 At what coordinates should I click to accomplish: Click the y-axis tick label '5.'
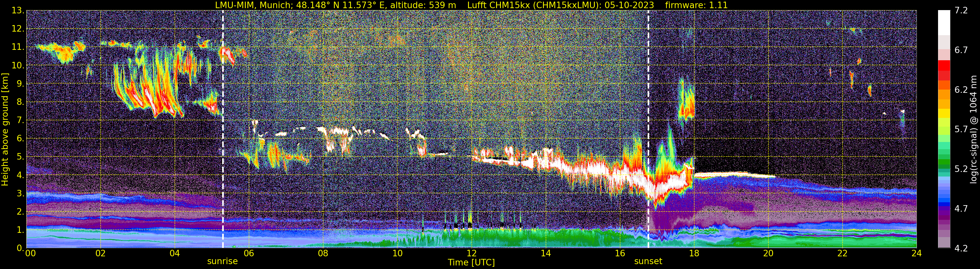click(x=20, y=157)
